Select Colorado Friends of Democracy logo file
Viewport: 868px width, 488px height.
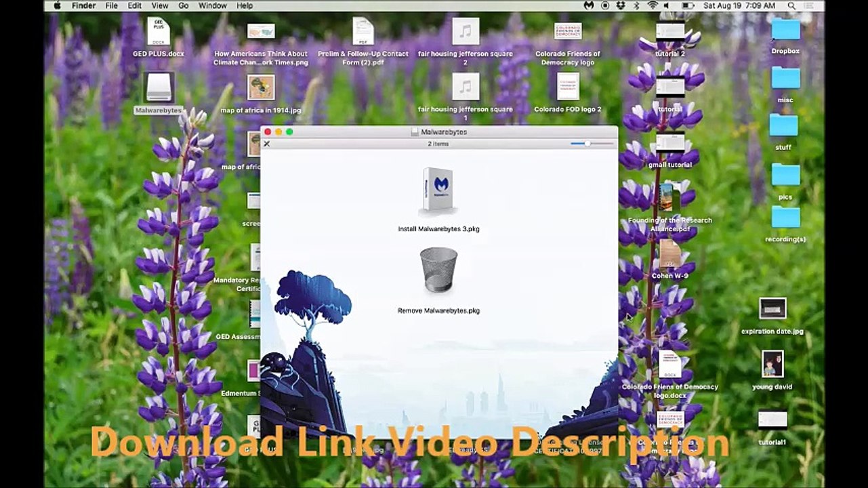(x=568, y=31)
